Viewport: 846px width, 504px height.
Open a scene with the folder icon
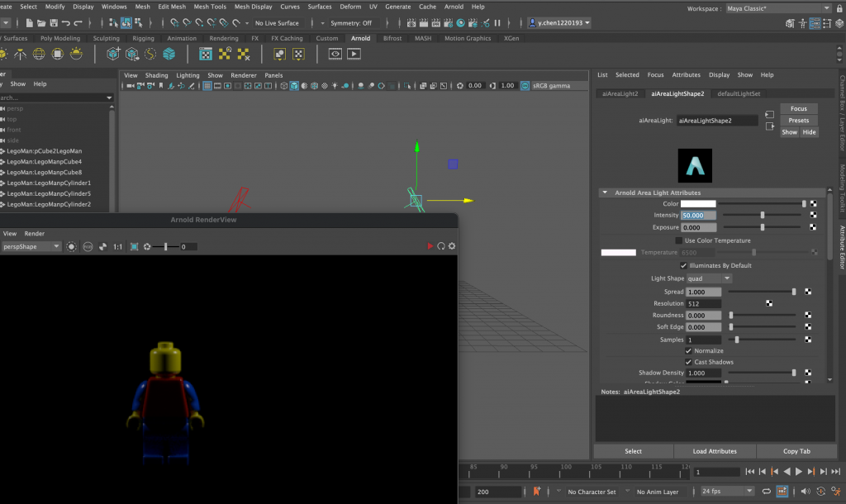click(x=41, y=23)
